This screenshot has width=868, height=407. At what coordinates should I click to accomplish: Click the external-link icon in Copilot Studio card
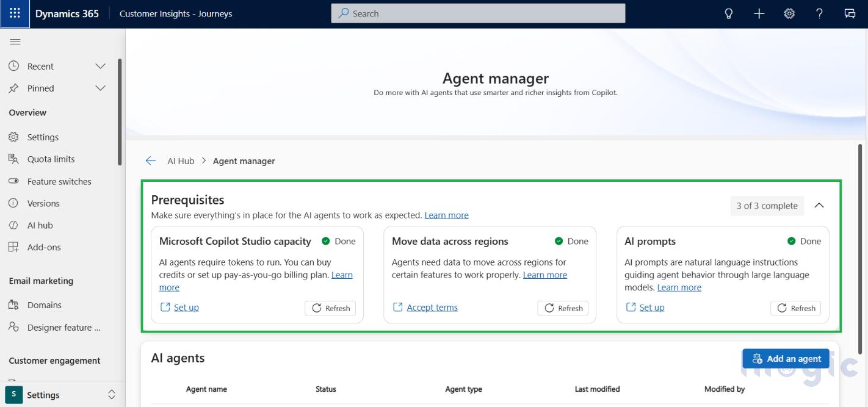point(165,307)
